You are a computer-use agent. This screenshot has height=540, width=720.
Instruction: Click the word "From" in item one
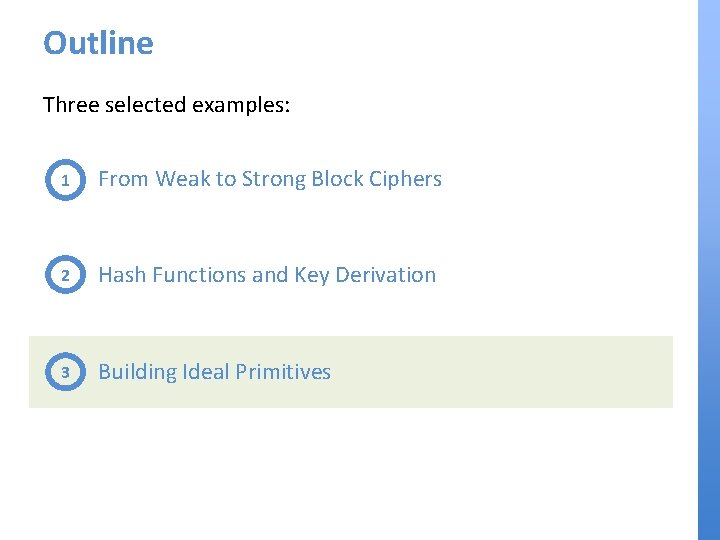point(122,179)
